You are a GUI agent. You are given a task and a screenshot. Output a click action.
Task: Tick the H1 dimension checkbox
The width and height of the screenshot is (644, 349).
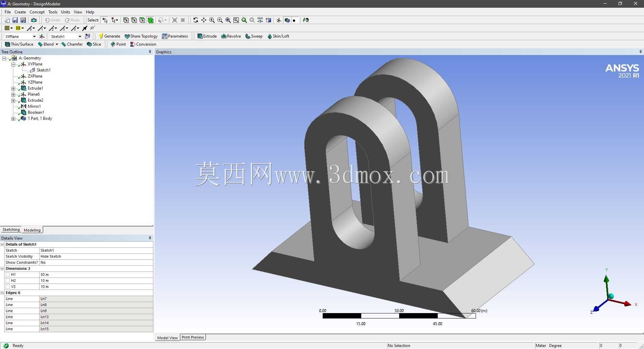pyautogui.click(x=8, y=275)
